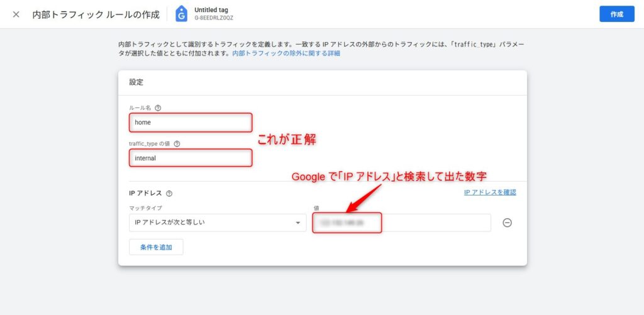Click the 内部トラフィック ルールの作成 title

tap(96, 15)
